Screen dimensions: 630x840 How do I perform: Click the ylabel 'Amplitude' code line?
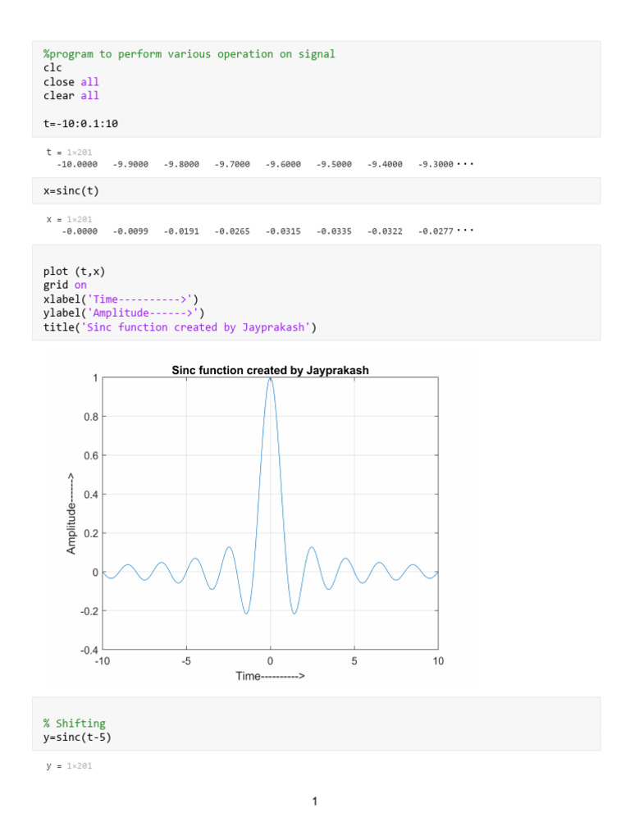click(124, 313)
